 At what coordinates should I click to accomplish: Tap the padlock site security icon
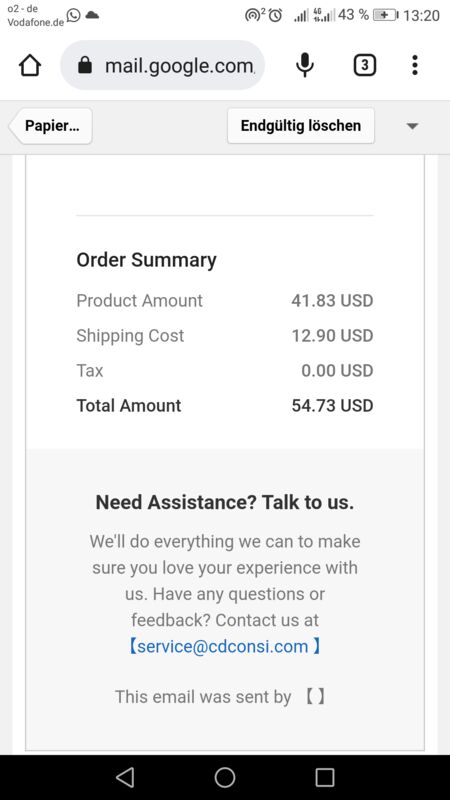[x=85, y=65]
